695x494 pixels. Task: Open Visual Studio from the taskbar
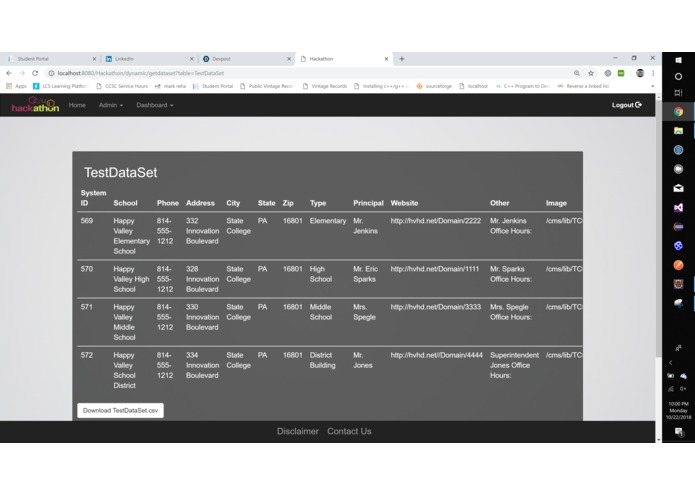[678, 207]
